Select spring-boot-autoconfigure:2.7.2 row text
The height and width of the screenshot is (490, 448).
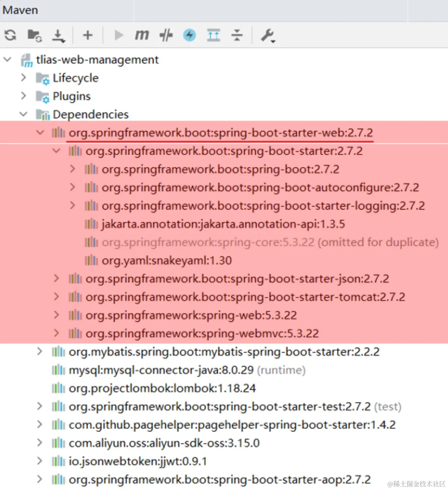pyautogui.click(x=260, y=188)
